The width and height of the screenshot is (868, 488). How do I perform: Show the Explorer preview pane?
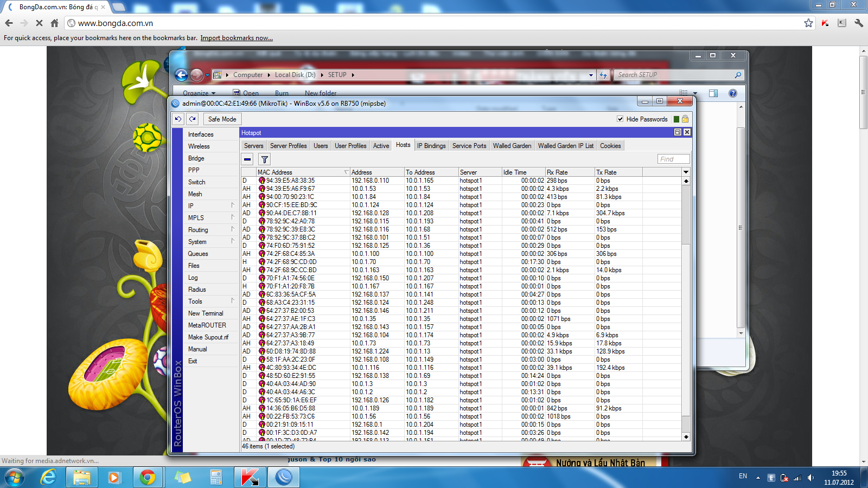pyautogui.click(x=713, y=93)
